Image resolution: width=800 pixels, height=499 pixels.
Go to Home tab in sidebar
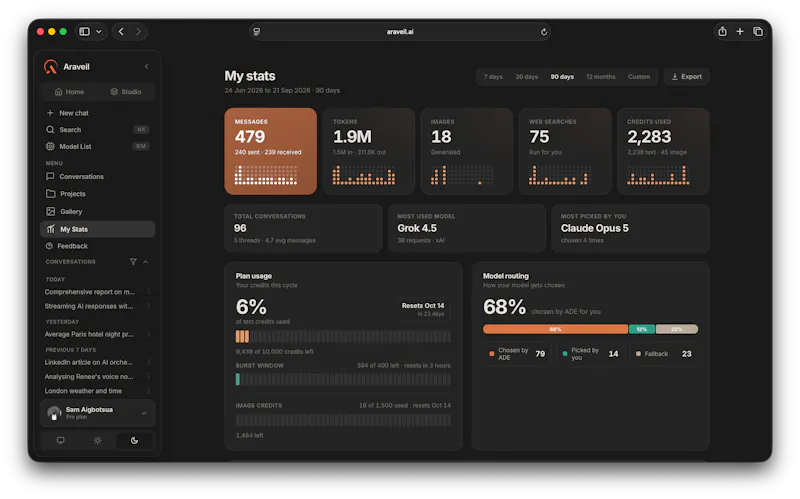pos(69,92)
